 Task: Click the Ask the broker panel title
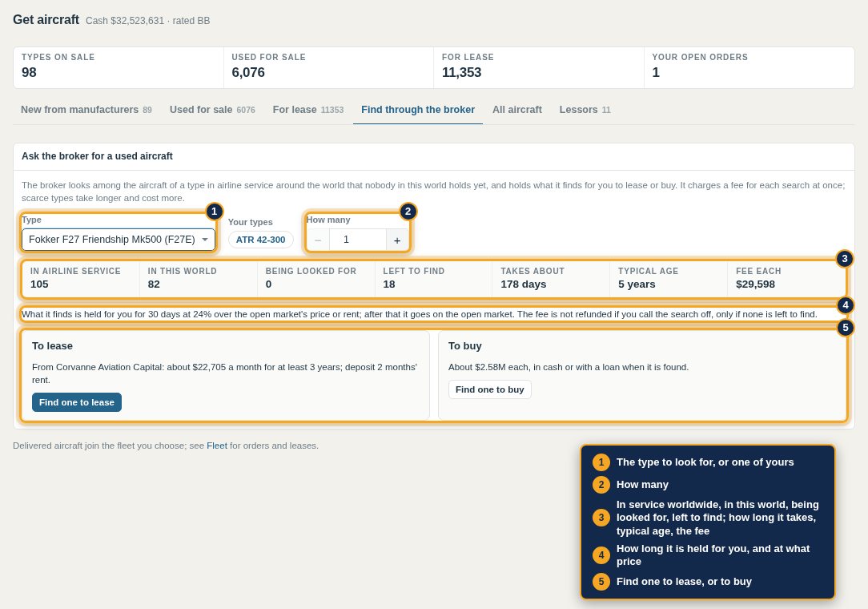pyautogui.click(x=98, y=156)
